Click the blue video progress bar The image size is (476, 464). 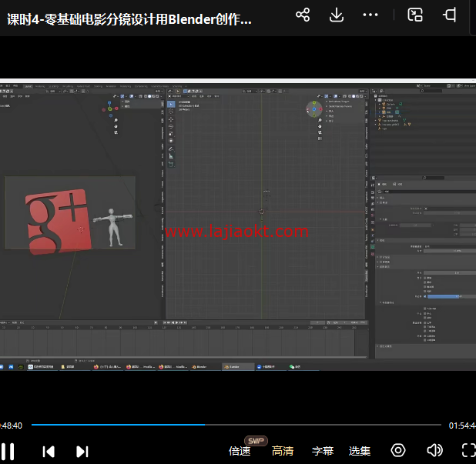[x=119, y=425]
